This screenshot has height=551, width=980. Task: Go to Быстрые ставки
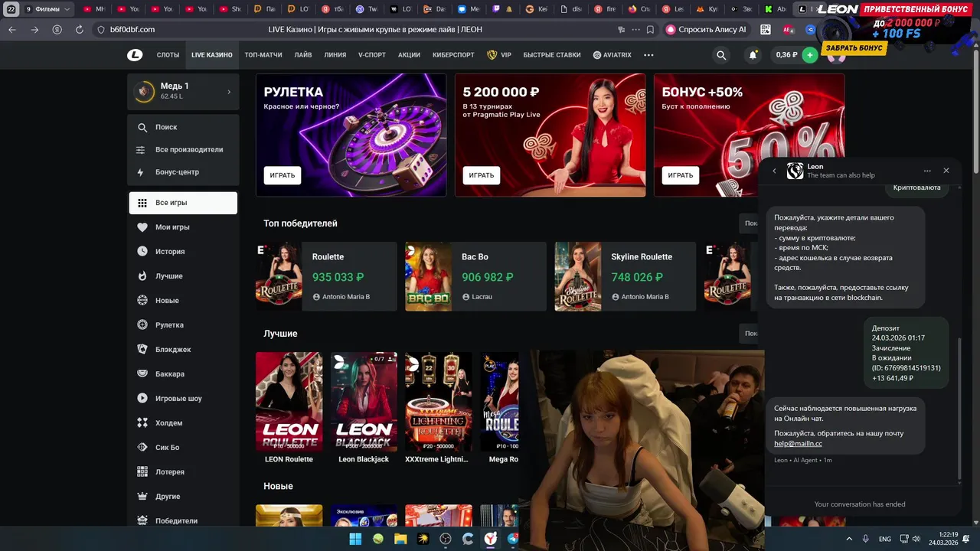point(551,55)
